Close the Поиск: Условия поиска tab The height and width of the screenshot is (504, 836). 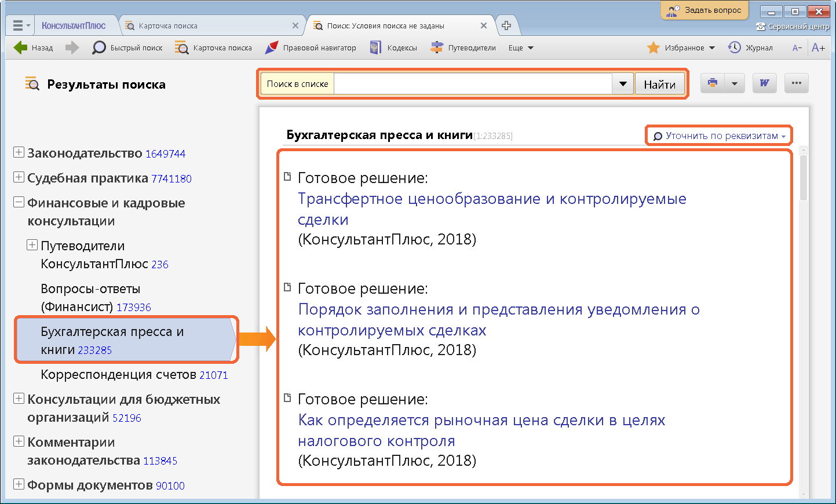pyautogui.click(x=484, y=25)
